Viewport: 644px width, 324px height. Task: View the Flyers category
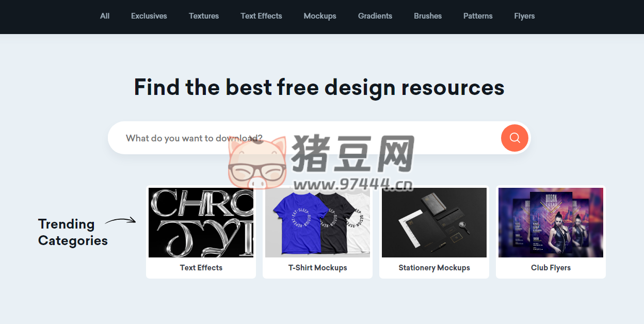click(524, 16)
